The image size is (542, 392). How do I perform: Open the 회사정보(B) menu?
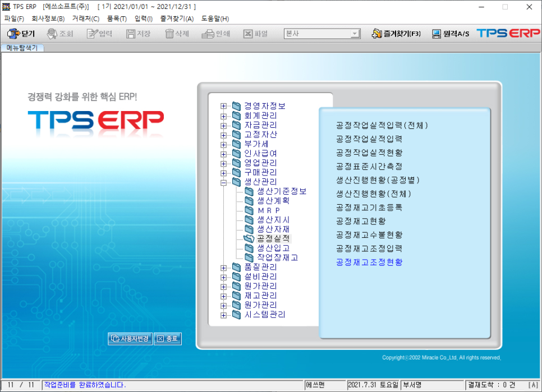[x=48, y=19]
